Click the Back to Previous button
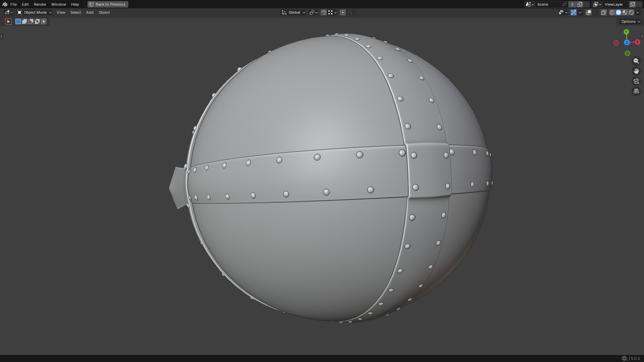The image size is (644, 362). pos(108,4)
